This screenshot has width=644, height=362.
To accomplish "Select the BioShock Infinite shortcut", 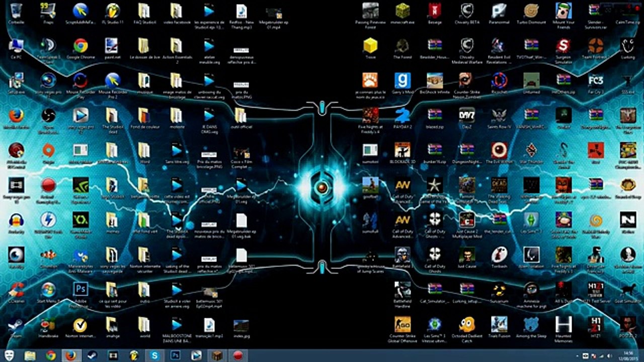I will point(435,80).
